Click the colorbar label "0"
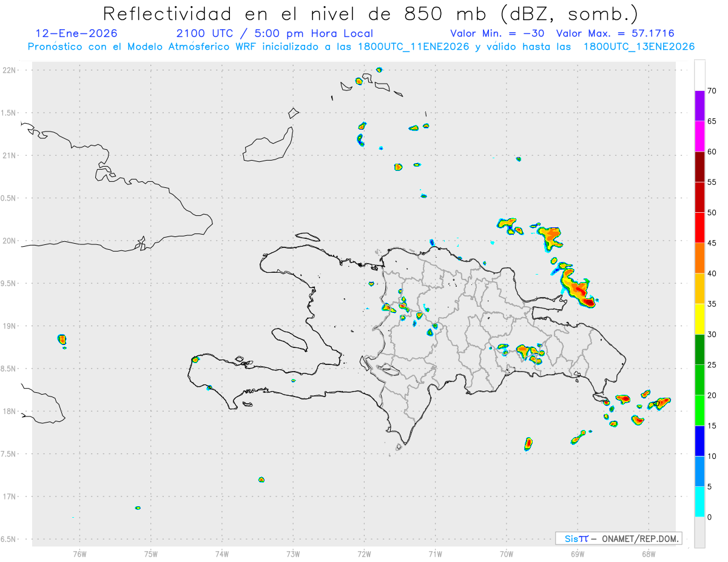The width and height of the screenshot is (728, 562). click(x=710, y=517)
